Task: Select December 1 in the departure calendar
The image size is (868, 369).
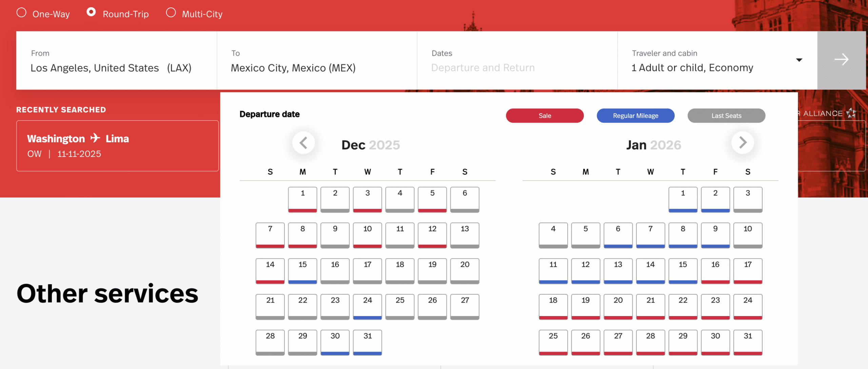Action: point(302,199)
